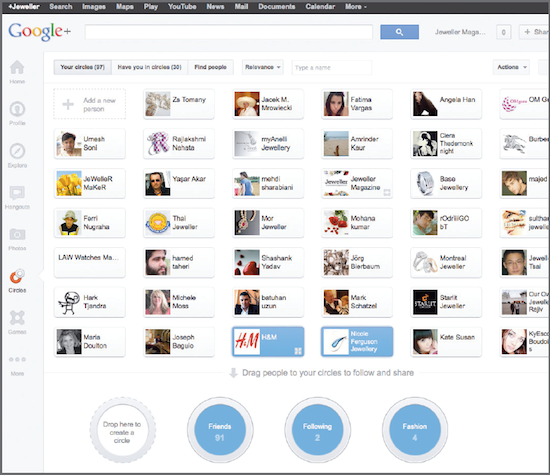Select Maria Doulton person card
Image resolution: width=550 pixels, height=475 pixels.
click(89, 341)
